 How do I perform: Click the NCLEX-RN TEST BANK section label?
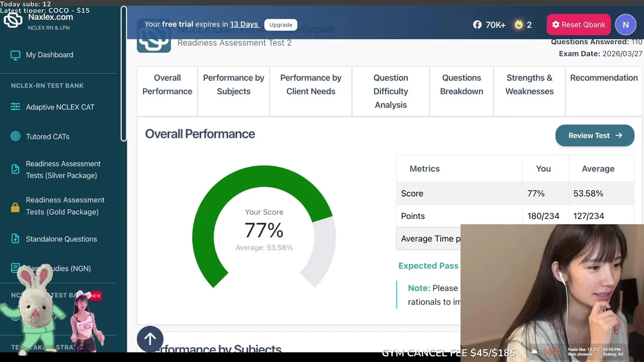coord(47,85)
